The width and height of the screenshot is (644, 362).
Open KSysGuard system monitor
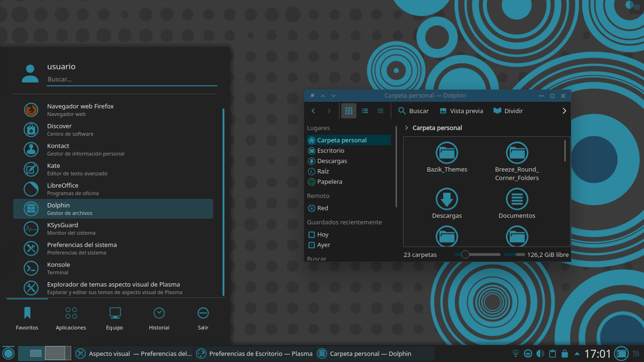[113, 229]
